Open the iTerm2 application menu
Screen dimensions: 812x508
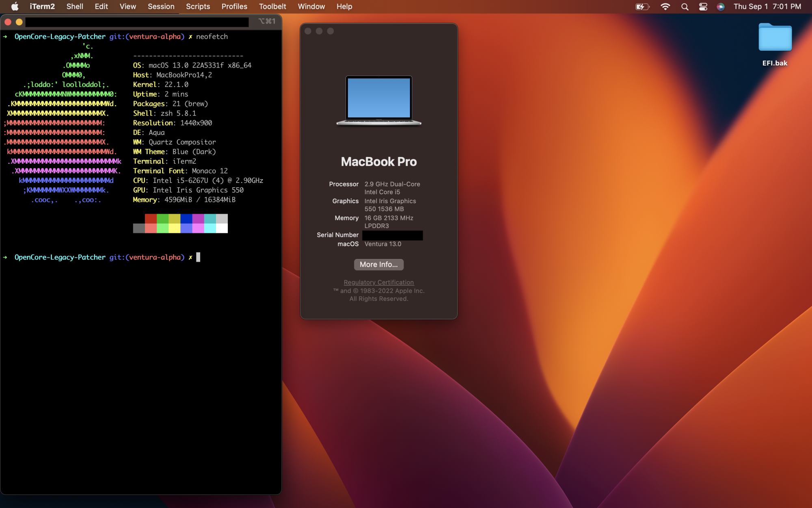pos(42,7)
